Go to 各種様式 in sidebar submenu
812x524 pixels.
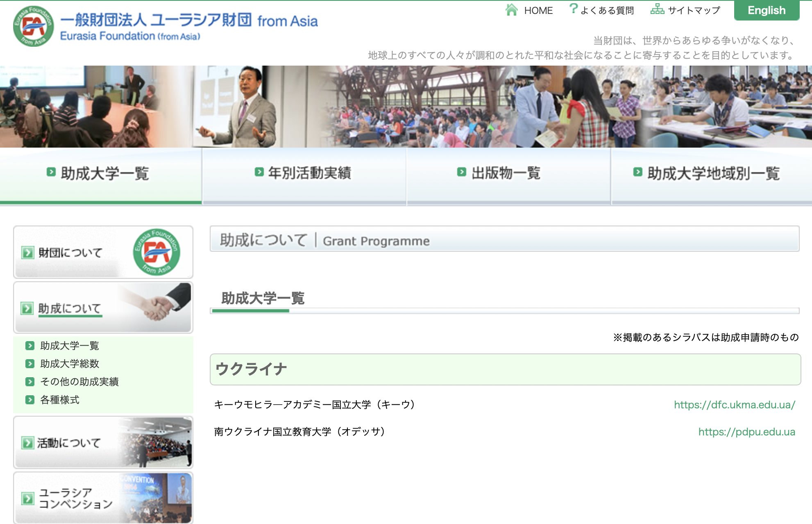[60, 400]
